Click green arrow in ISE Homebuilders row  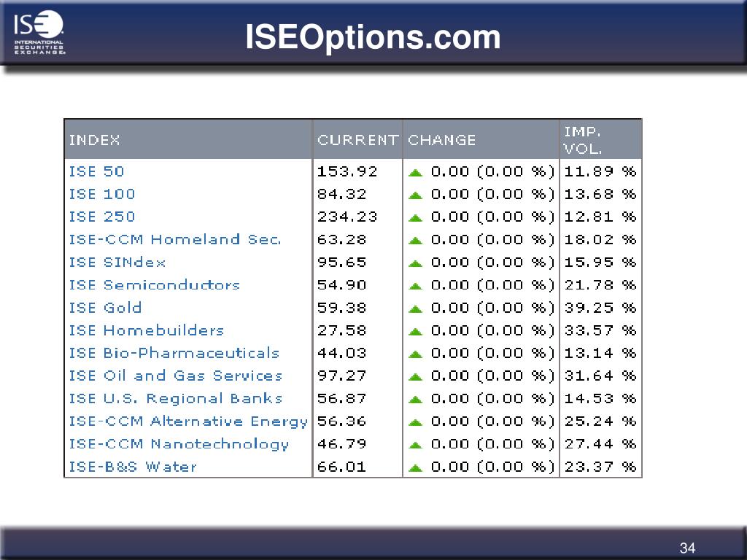point(415,332)
